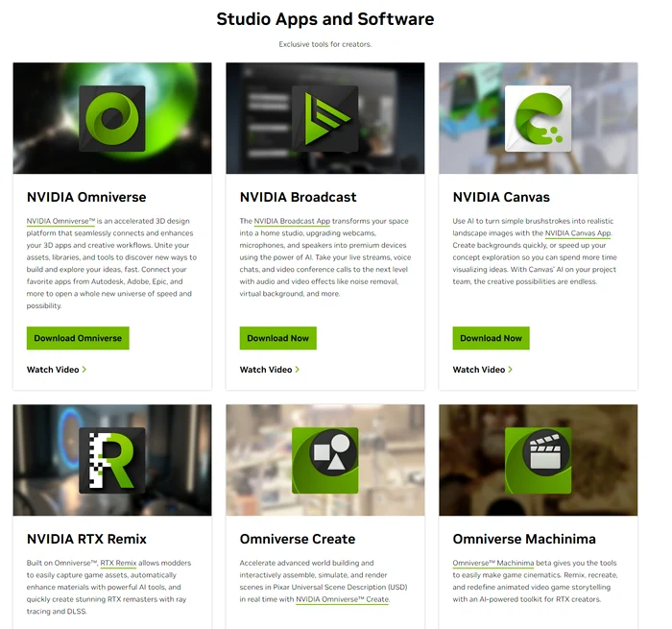This screenshot has width=672, height=629.
Task: Click Download Now under NVIDIA Canvas
Action: [491, 338]
